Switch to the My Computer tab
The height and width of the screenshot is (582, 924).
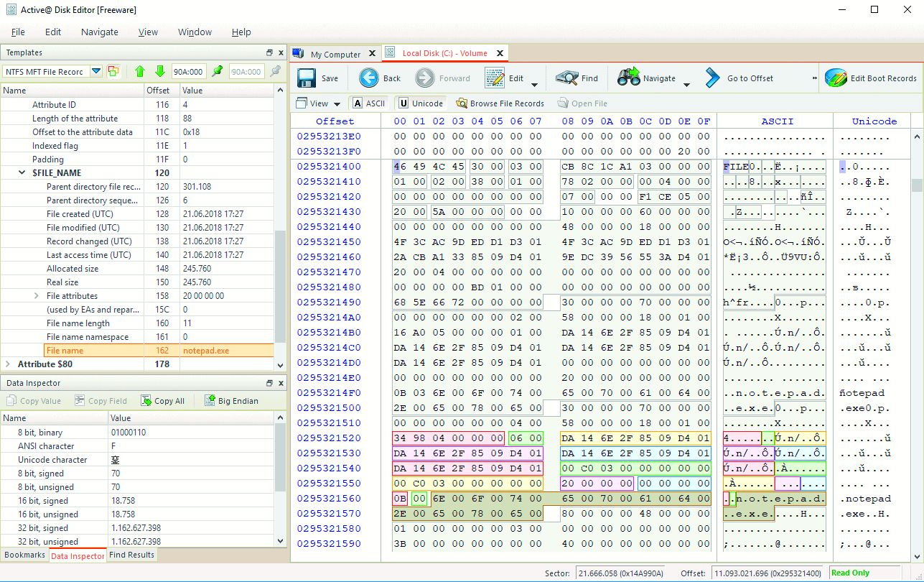pos(335,52)
